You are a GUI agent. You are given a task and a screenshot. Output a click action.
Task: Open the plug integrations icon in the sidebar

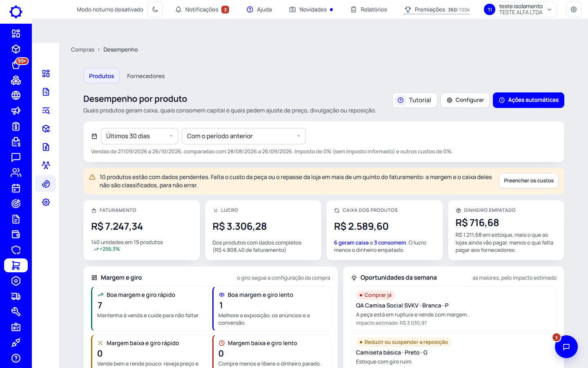(16, 343)
